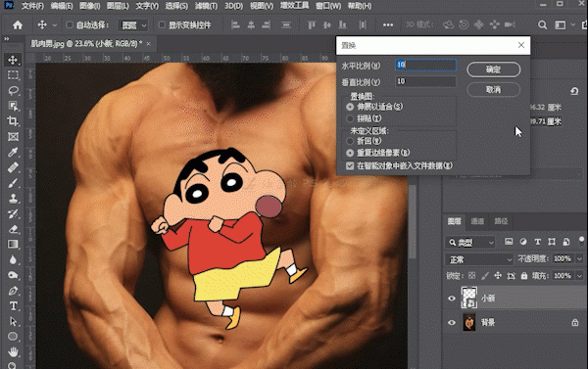Select the Lasso tool

(x=13, y=91)
